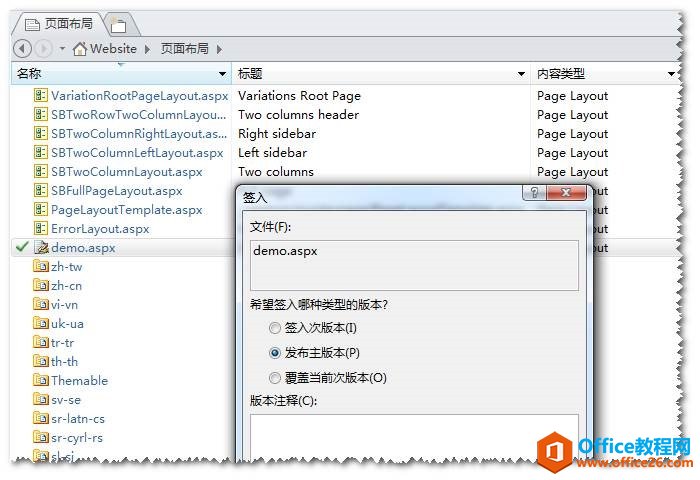Screen dimensions: 700x480
Task: Click the green checkmark beside demo.aspx
Action: tap(21, 247)
